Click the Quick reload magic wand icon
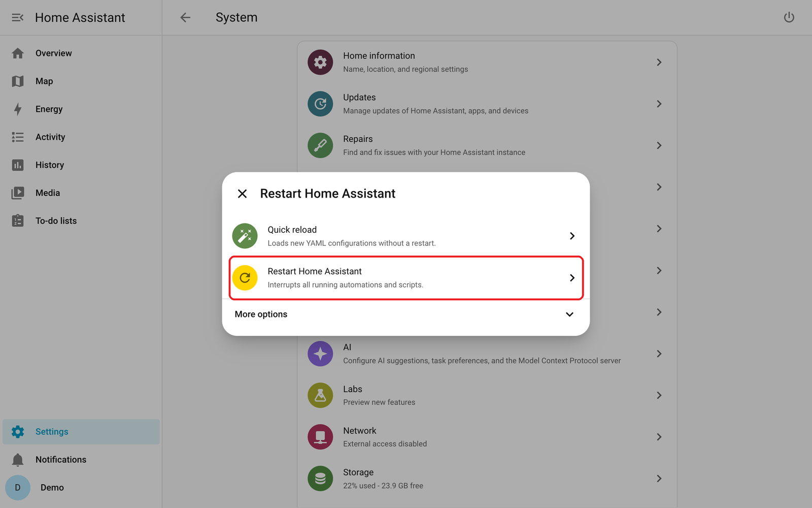The height and width of the screenshot is (508, 812). coord(245,236)
